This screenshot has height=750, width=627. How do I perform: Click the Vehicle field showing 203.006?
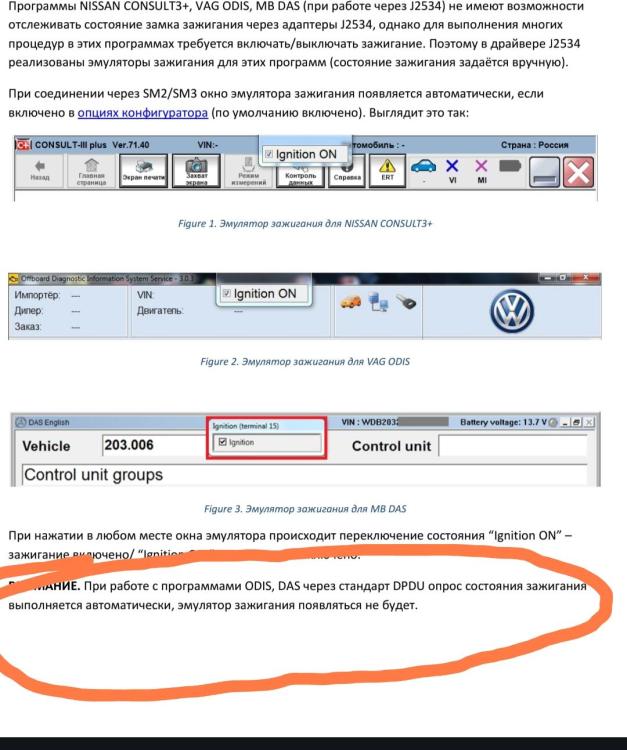[x=154, y=445]
